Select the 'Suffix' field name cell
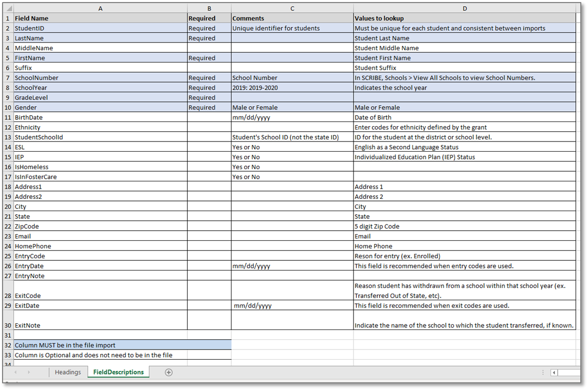Viewport: 588px width, 390px height. 101,68
